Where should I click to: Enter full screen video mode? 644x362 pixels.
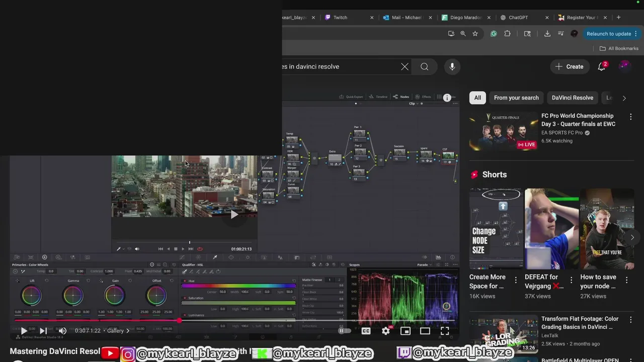point(445,331)
